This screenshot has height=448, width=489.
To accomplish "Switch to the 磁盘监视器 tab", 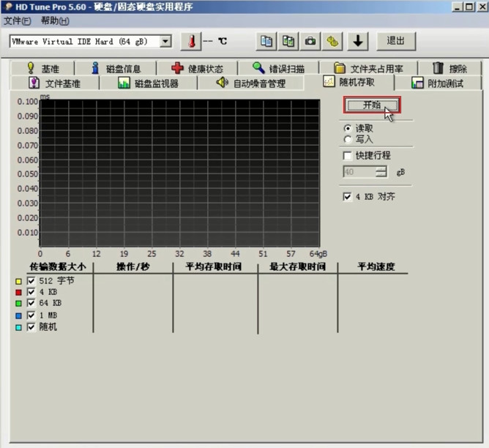I will pyautogui.click(x=148, y=83).
